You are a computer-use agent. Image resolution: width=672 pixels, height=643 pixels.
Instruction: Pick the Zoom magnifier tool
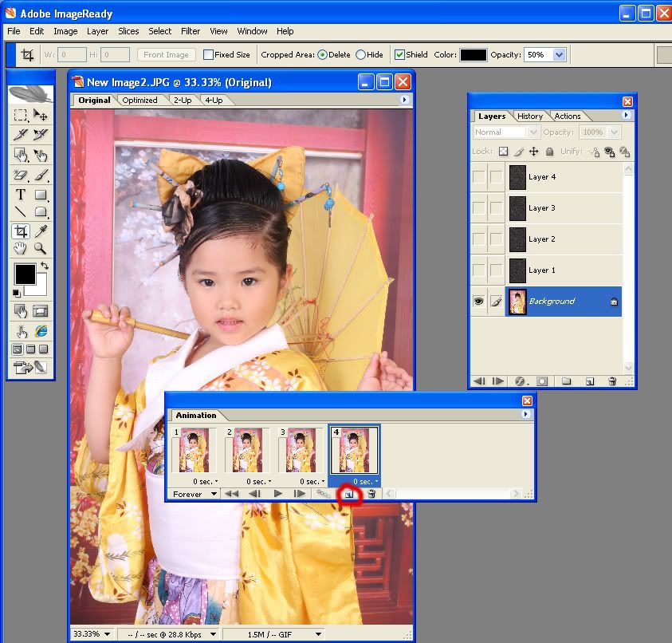click(x=40, y=248)
